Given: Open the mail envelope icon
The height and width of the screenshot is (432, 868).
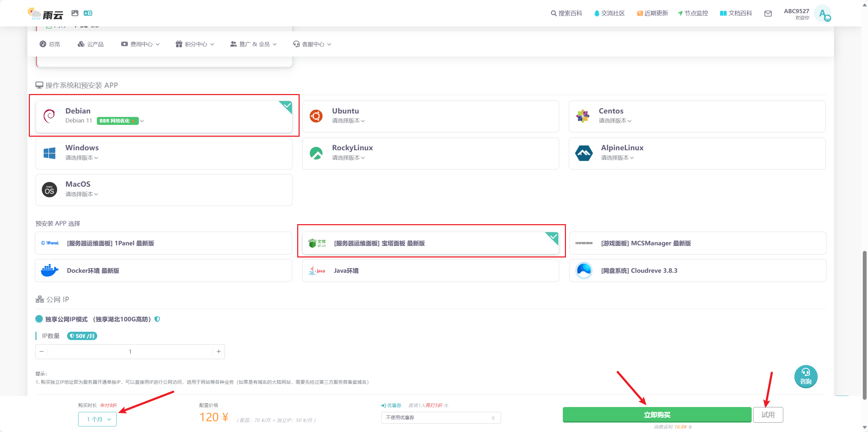Looking at the screenshot, I should click(768, 14).
